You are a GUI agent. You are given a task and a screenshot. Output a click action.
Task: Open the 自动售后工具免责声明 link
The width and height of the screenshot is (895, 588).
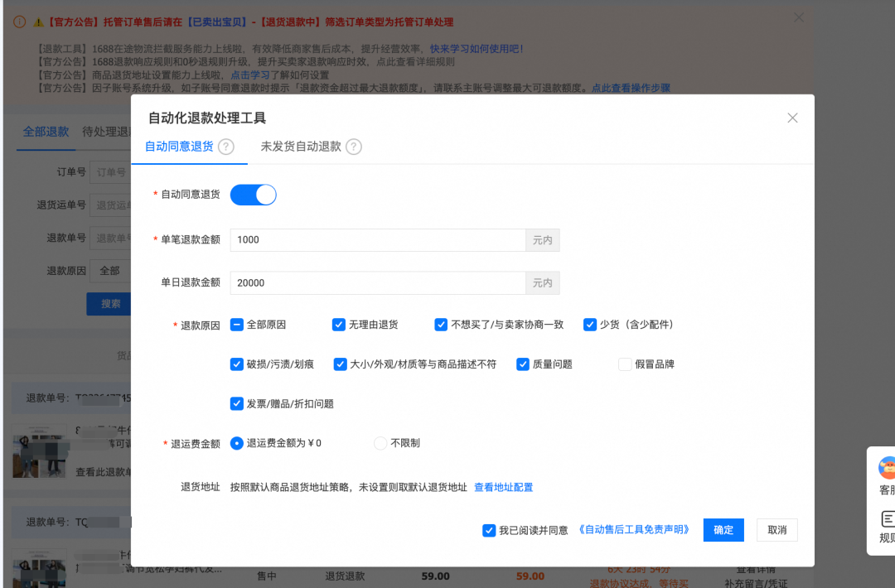point(634,529)
